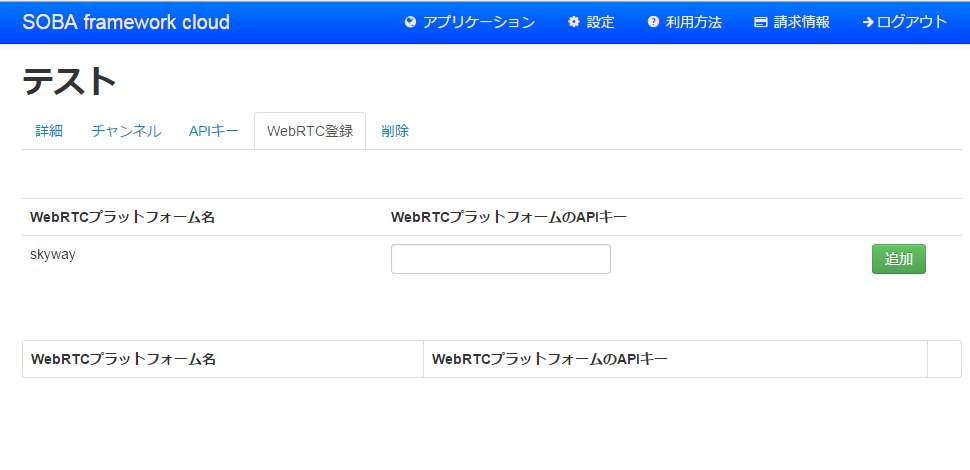
Task: Click lower table header WebRTCプラットフォーム名
Action: pyautogui.click(x=123, y=359)
